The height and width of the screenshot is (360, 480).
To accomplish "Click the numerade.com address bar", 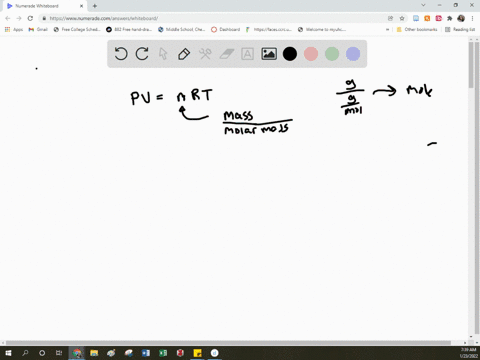I will (x=213, y=18).
